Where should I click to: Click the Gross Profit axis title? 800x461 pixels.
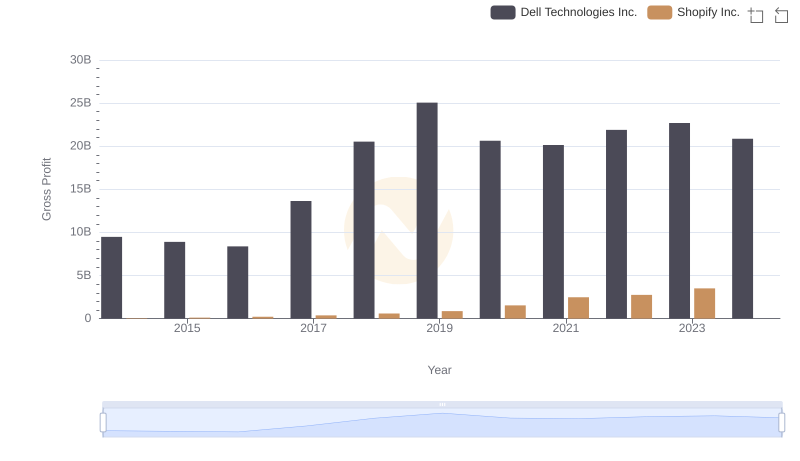[x=46, y=189]
